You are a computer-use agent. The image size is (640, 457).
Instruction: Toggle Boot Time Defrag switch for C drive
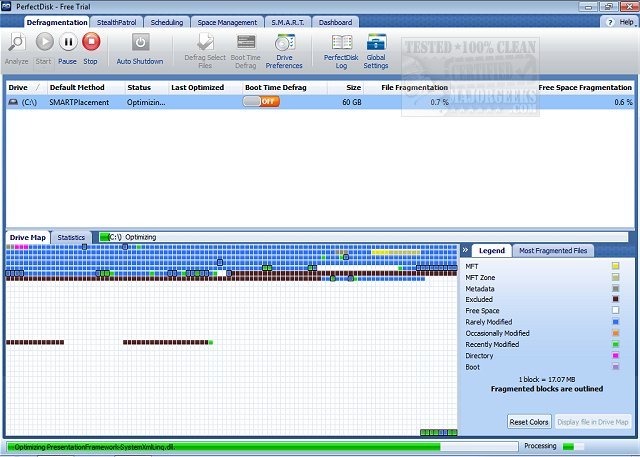pos(261,102)
